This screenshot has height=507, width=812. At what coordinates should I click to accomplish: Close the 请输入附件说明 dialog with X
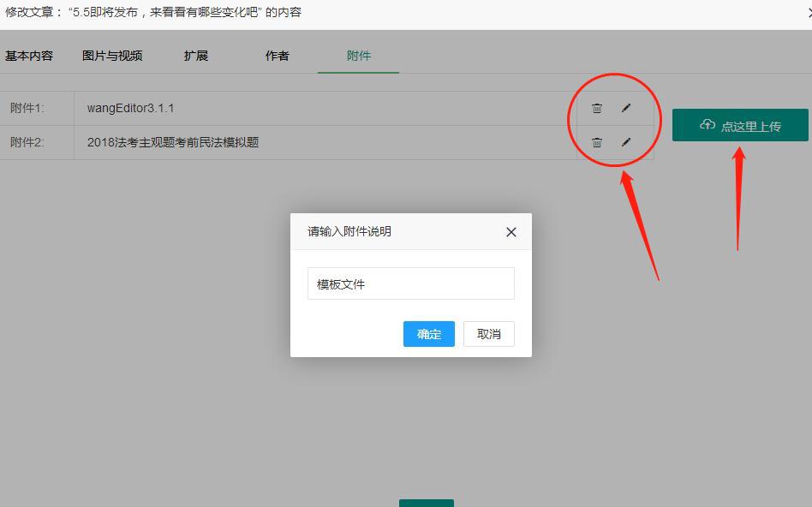[x=511, y=232]
